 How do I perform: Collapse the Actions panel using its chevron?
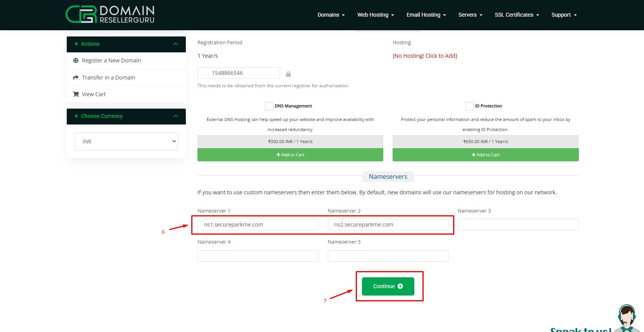[x=176, y=44]
